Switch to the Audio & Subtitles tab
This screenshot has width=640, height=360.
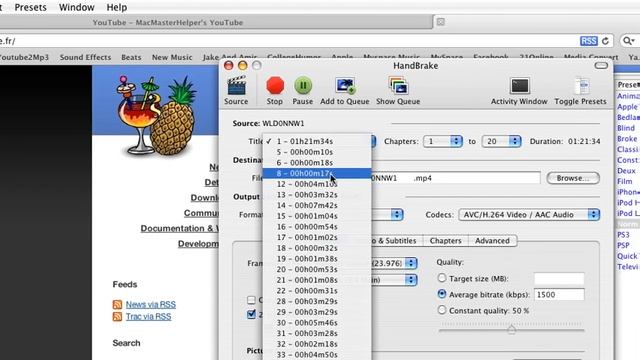pyautogui.click(x=396, y=241)
